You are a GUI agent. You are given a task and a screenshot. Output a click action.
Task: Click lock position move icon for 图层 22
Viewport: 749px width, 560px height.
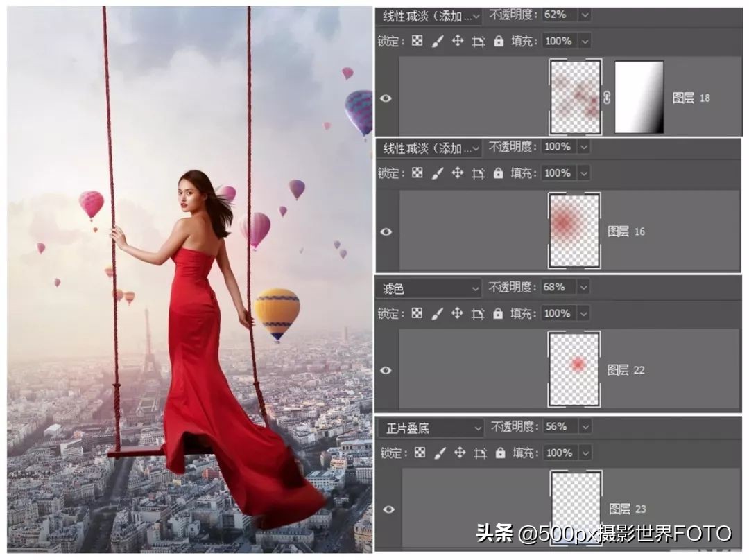click(457, 313)
